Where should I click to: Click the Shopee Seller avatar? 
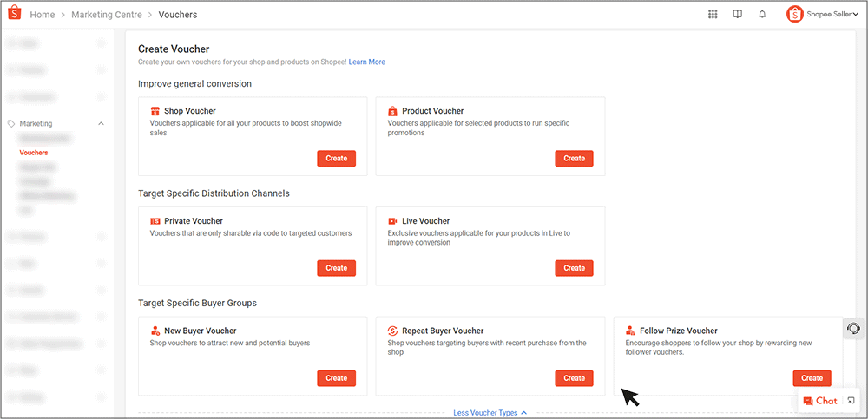click(795, 15)
